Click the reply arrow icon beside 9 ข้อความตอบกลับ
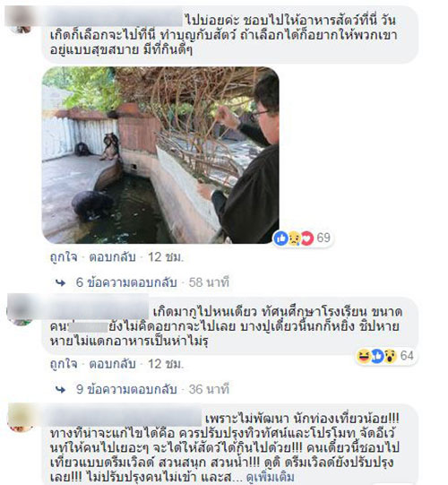 [60, 389]
